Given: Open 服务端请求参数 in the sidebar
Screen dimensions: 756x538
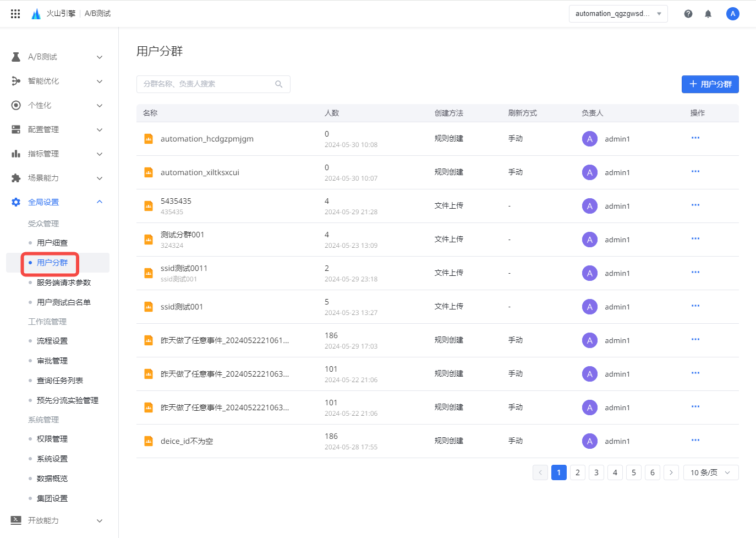Looking at the screenshot, I should [64, 282].
